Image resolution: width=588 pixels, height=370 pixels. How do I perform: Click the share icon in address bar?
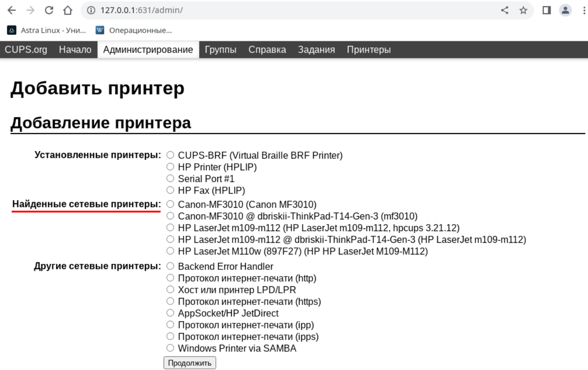505,10
